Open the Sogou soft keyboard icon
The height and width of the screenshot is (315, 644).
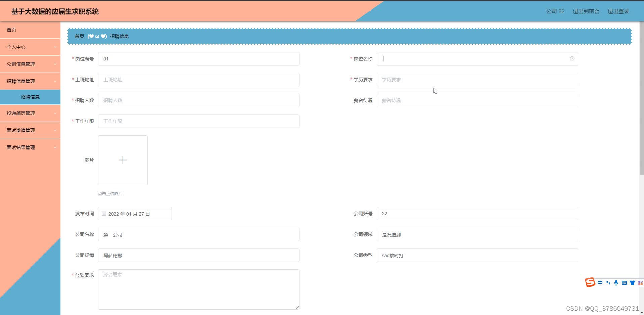tap(624, 283)
